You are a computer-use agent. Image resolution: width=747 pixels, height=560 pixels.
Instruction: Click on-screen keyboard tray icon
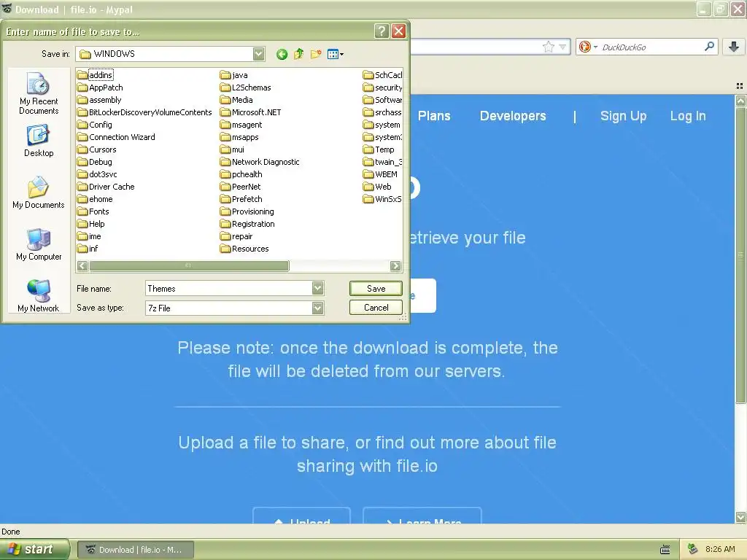(x=665, y=550)
